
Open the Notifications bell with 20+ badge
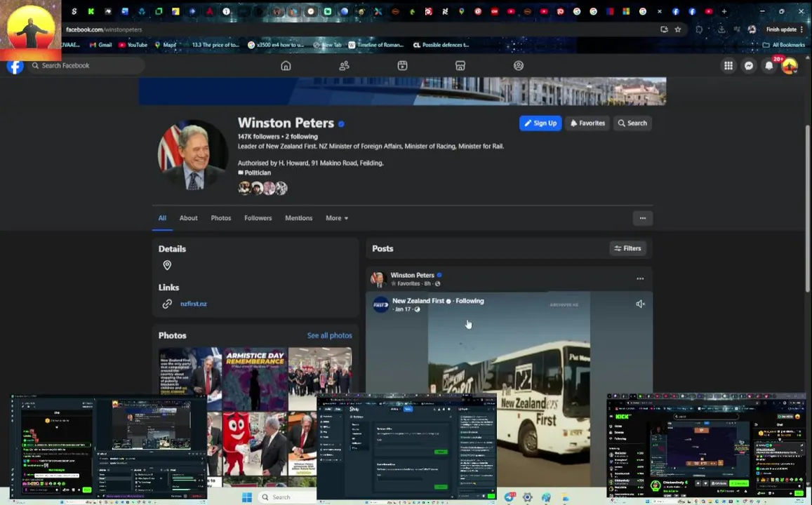pos(769,66)
